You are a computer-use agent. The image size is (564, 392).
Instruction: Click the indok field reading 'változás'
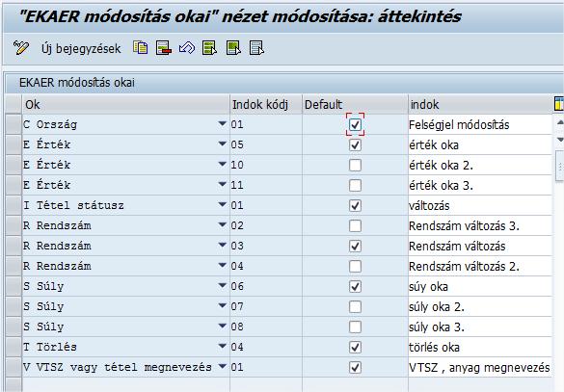point(480,205)
